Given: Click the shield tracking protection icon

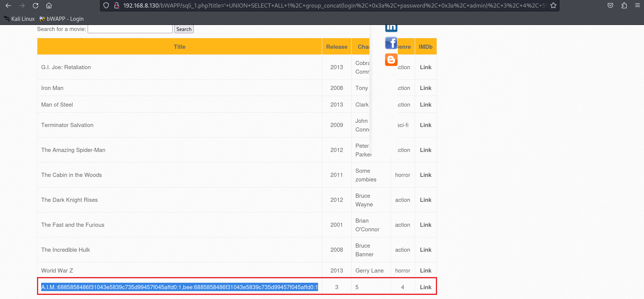Looking at the screenshot, I should [106, 6].
